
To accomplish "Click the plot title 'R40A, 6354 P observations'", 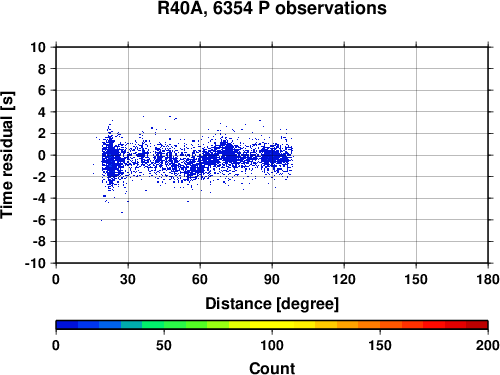I will pos(272,8).
